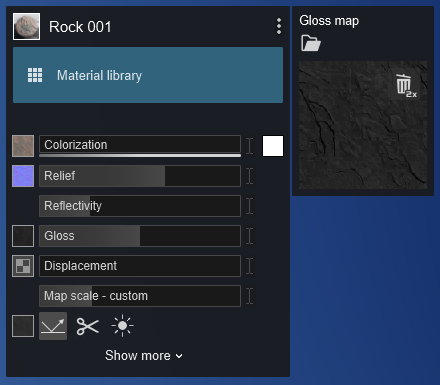Click the Rock 001 material name

tap(80, 27)
